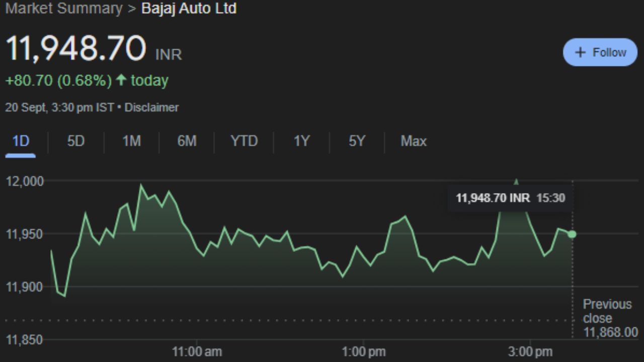Screen dimensions: 644x362
Task: Click the Bajaj Auto Ltd title
Action: click(x=189, y=9)
